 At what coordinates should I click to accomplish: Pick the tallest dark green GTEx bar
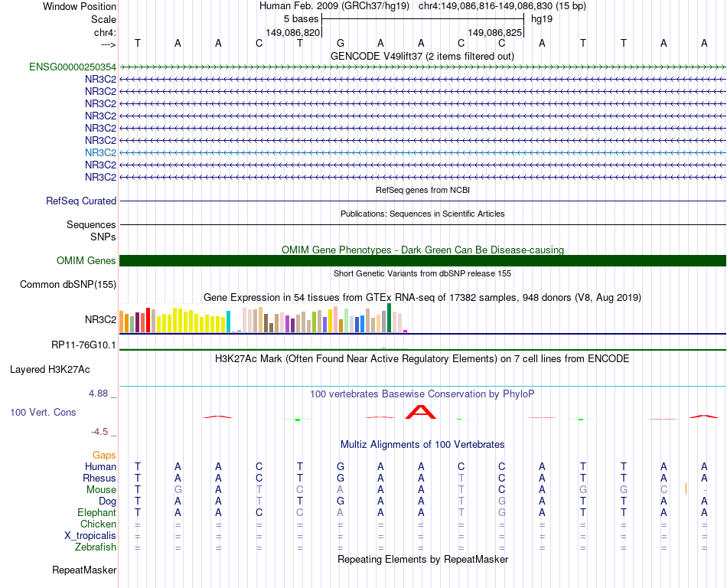click(389, 318)
